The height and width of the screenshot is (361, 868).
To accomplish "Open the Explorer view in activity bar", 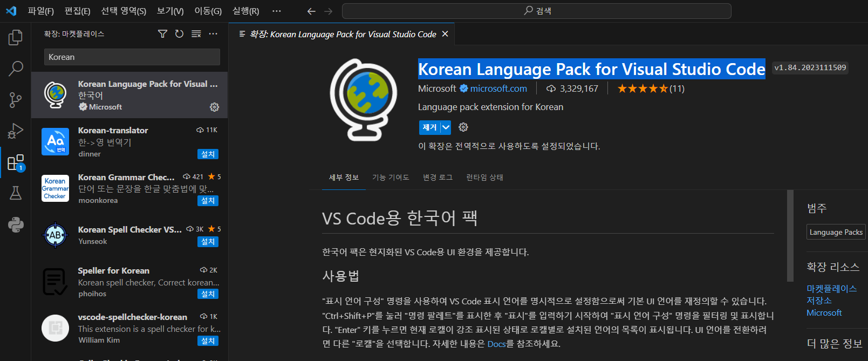I will coord(16,37).
